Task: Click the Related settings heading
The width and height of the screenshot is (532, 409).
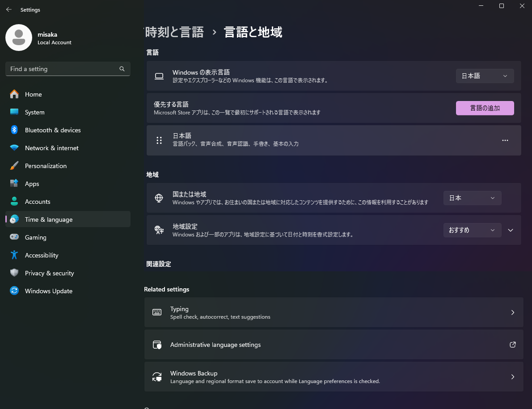Action: pyautogui.click(x=167, y=289)
